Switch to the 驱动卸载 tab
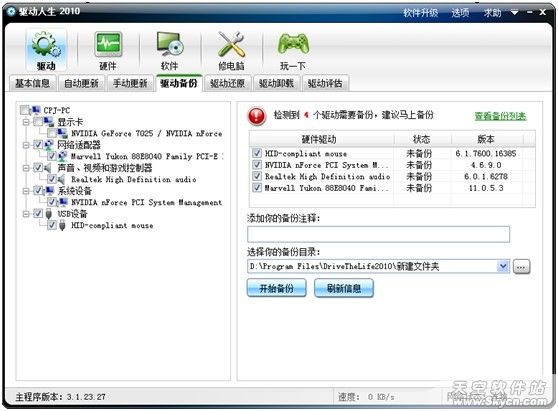Viewport: 558px width, 411px height. [x=277, y=83]
